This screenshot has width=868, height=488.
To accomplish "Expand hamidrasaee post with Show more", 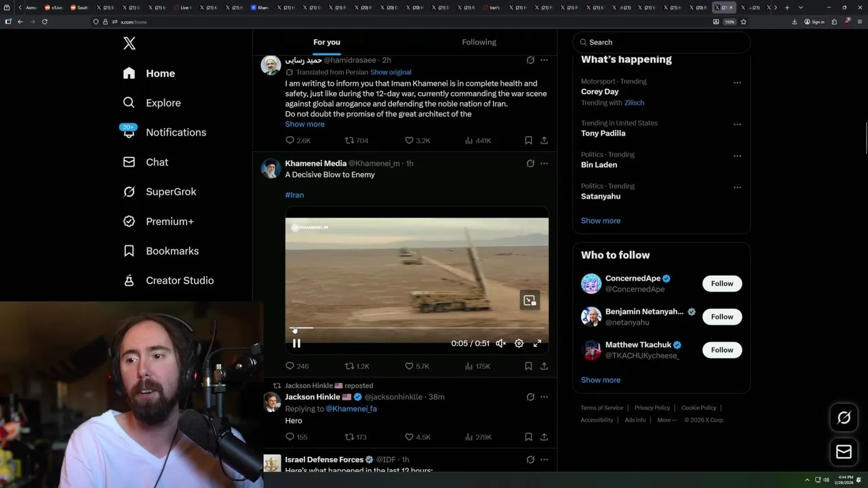I will (x=304, y=124).
